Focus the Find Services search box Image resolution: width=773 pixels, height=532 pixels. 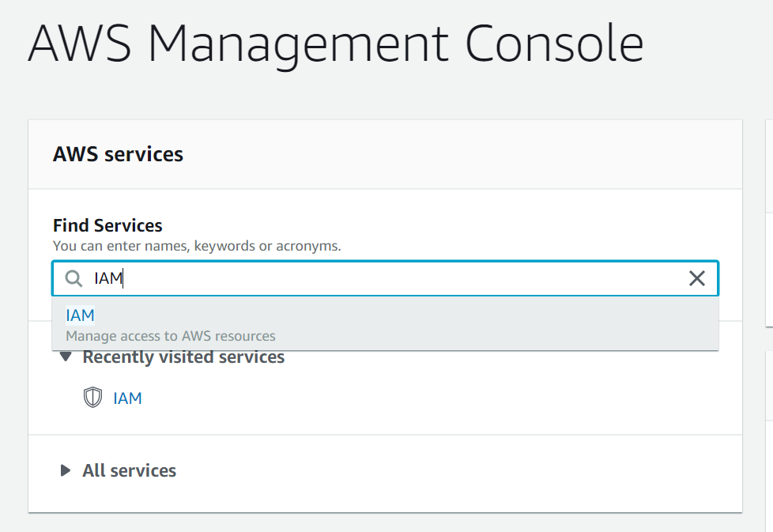click(x=395, y=278)
